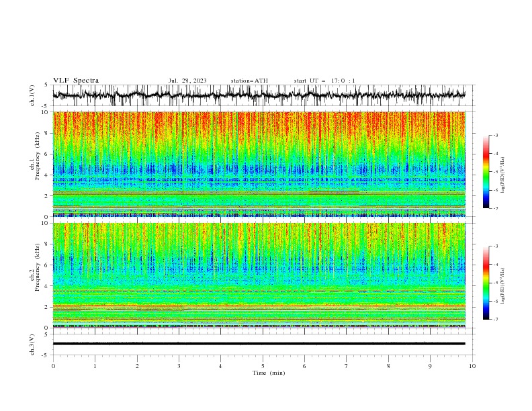Screen dimensions: 532x411
Task: Click the lower colorbar "log(PSD)(V²/Hz)" label
Action: pos(503,286)
